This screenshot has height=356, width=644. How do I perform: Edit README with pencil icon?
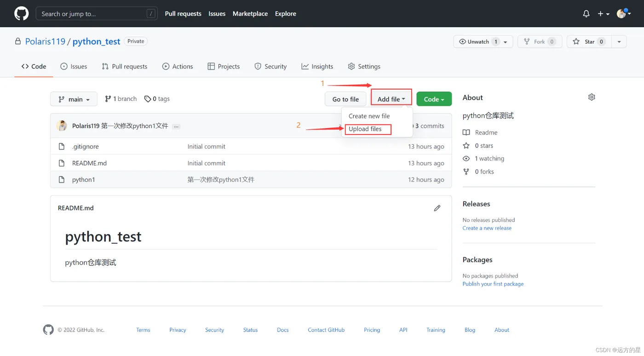(437, 208)
